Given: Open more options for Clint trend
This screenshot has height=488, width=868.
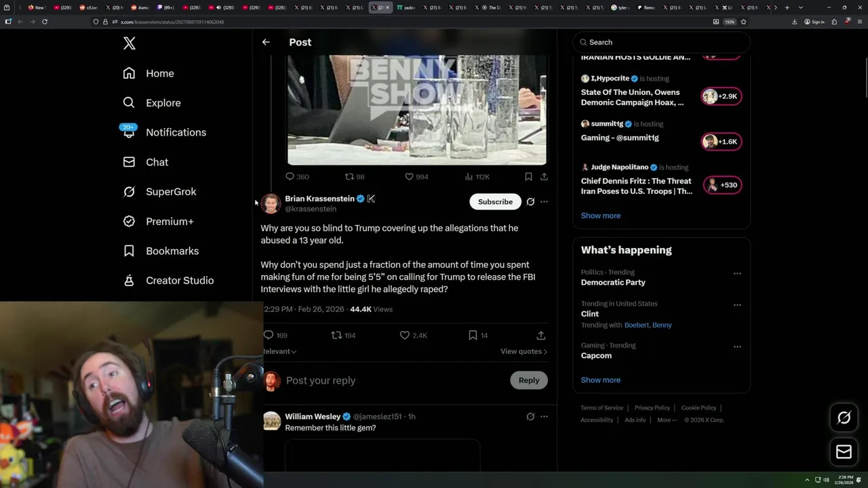Looking at the screenshot, I should coord(737,305).
